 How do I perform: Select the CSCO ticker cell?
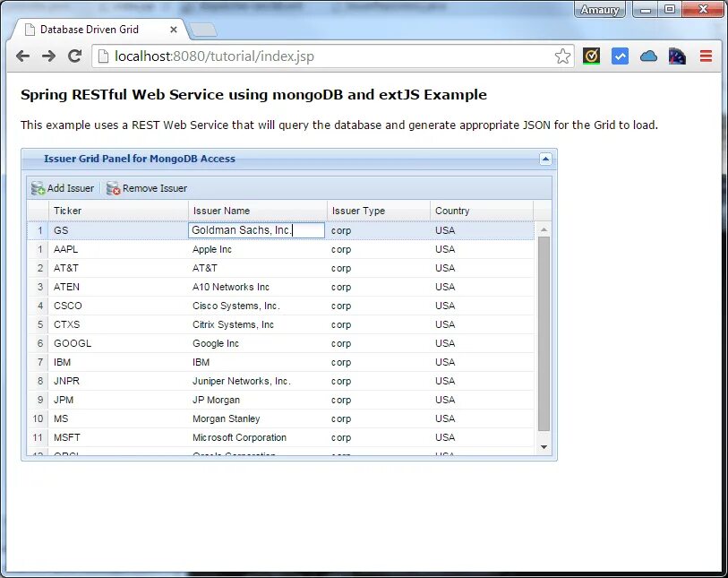[x=118, y=306]
